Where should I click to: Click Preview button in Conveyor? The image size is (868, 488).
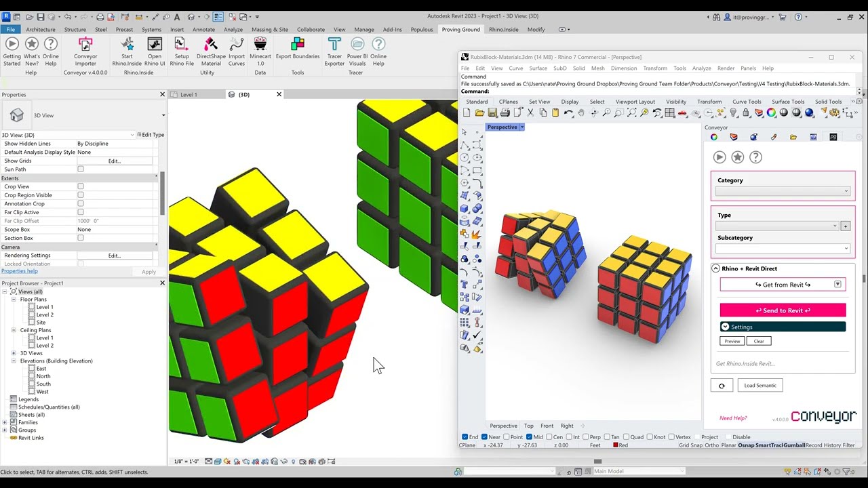tap(732, 341)
